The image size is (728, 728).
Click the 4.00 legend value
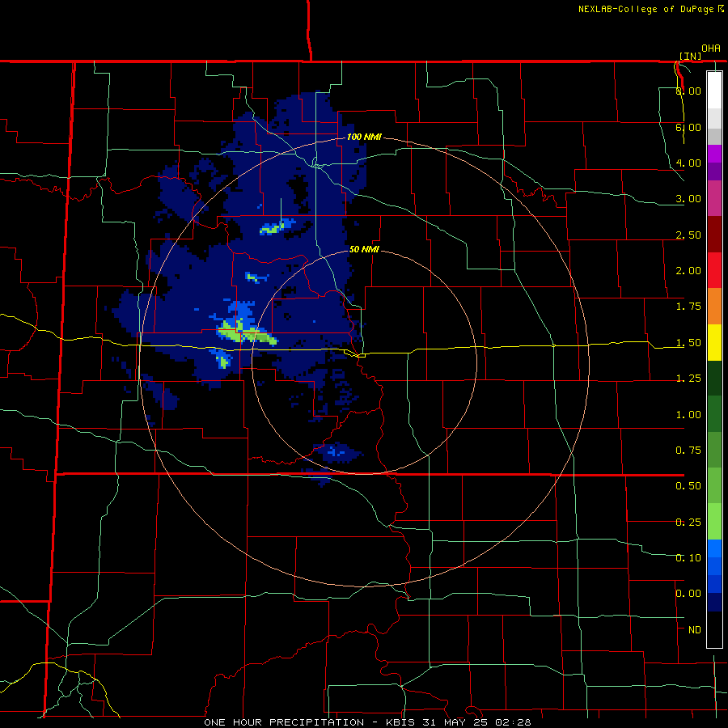(x=688, y=163)
